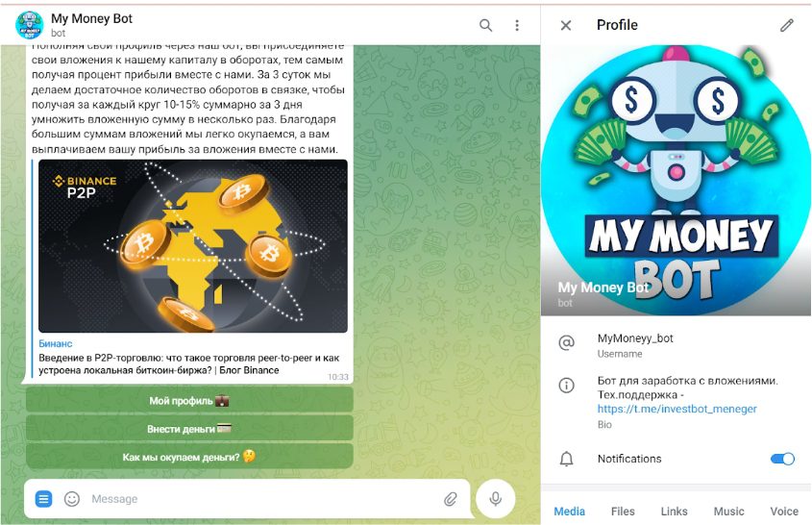
Task: Open the three-dot more options menu
Action: pyautogui.click(x=517, y=25)
